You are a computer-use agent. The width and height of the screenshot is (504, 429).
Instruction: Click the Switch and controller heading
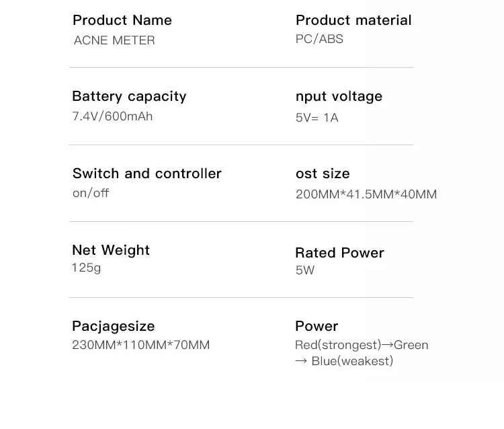point(146,173)
